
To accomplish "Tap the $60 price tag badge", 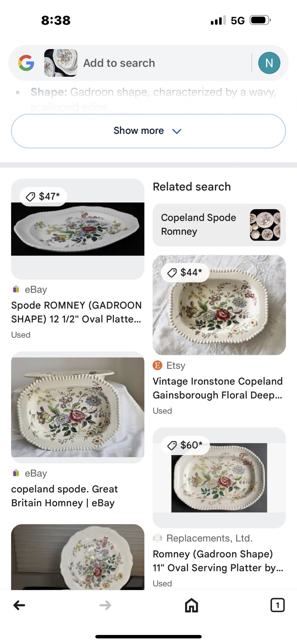I will click(x=185, y=445).
